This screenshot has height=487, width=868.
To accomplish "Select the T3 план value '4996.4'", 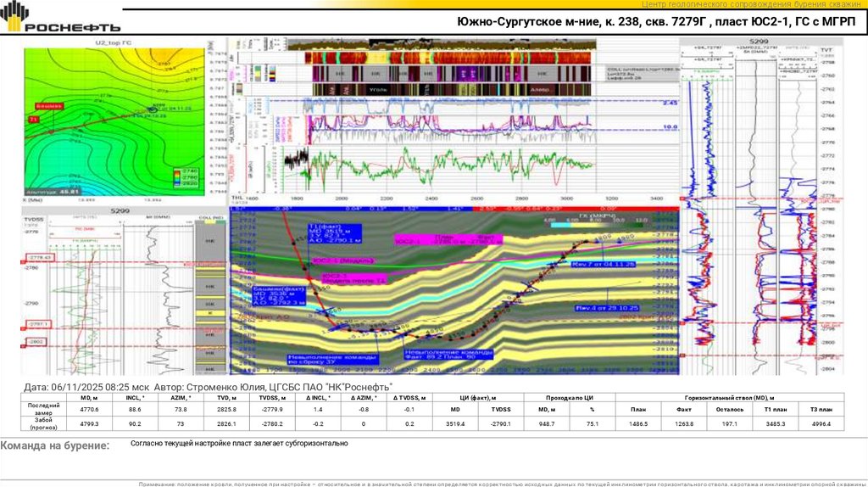I will click(821, 424).
